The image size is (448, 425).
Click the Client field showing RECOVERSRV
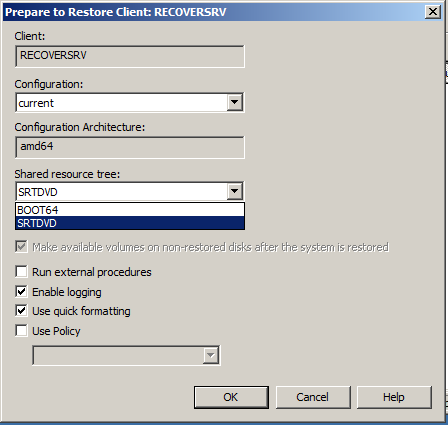pyautogui.click(x=130, y=56)
